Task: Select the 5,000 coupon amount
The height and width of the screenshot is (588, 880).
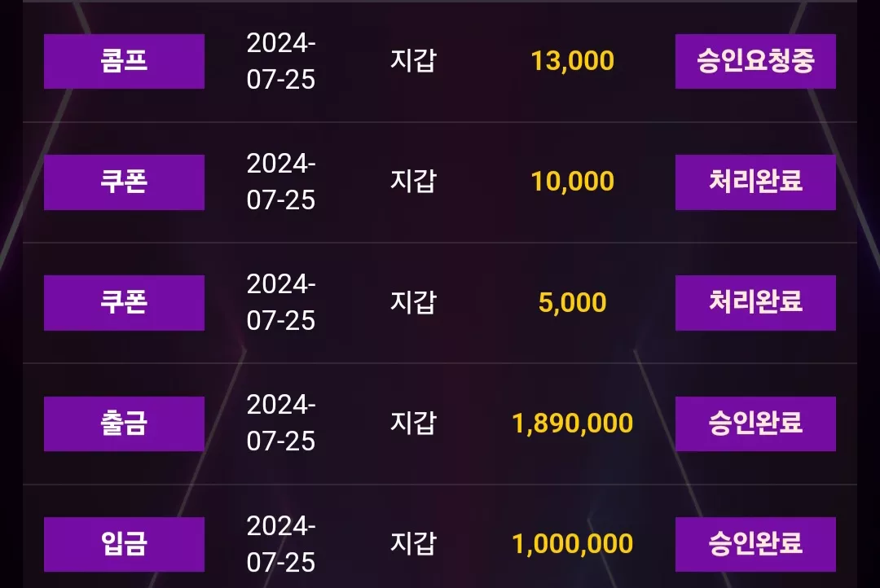Action: click(573, 303)
